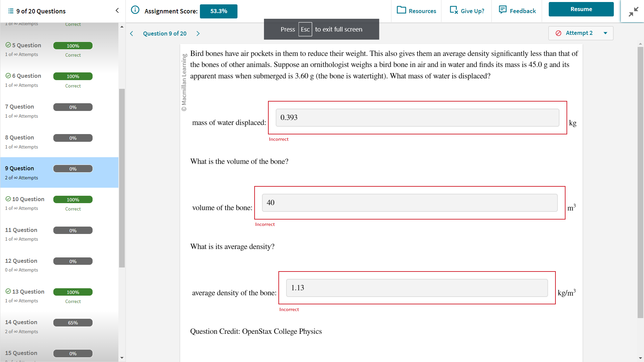Click the Give Up icon
The width and height of the screenshot is (644, 362).
(453, 10)
